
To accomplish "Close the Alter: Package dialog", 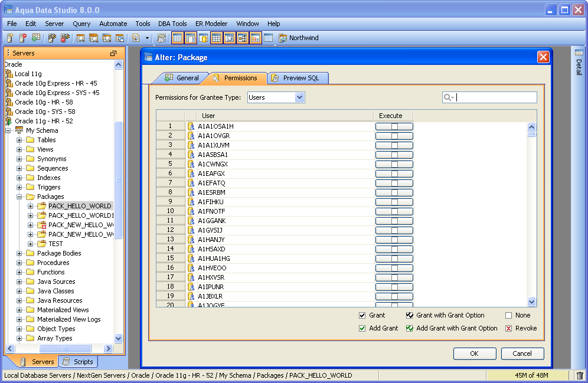I will click(543, 57).
